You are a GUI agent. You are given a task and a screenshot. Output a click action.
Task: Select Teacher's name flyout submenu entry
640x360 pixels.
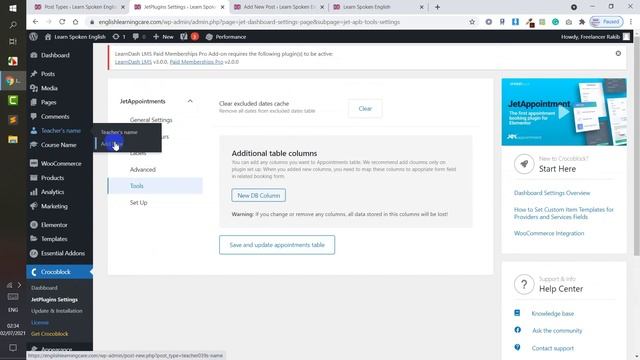click(119, 132)
